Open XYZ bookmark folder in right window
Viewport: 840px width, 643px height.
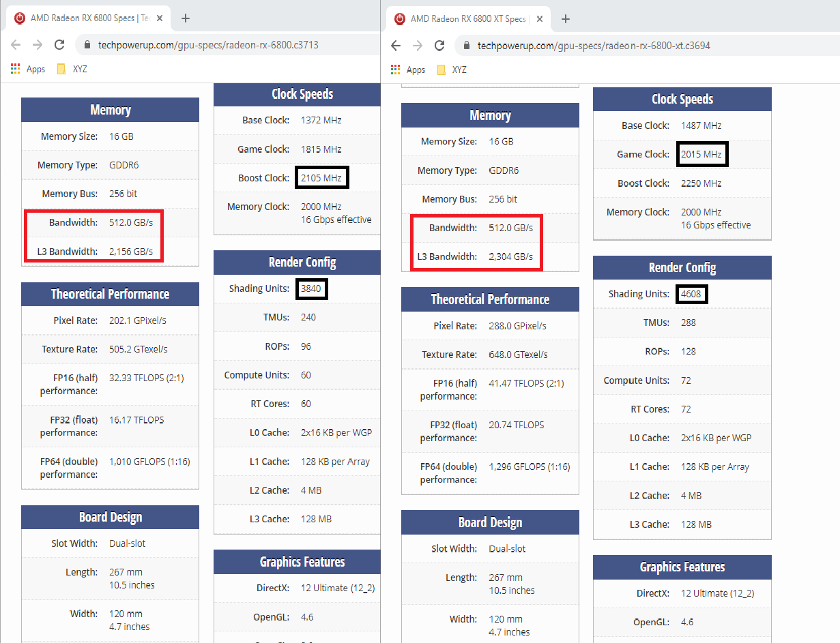[x=452, y=69]
